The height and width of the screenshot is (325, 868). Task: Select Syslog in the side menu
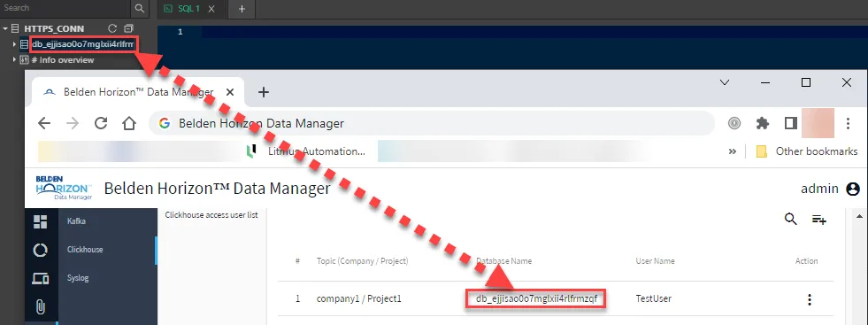tap(78, 278)
